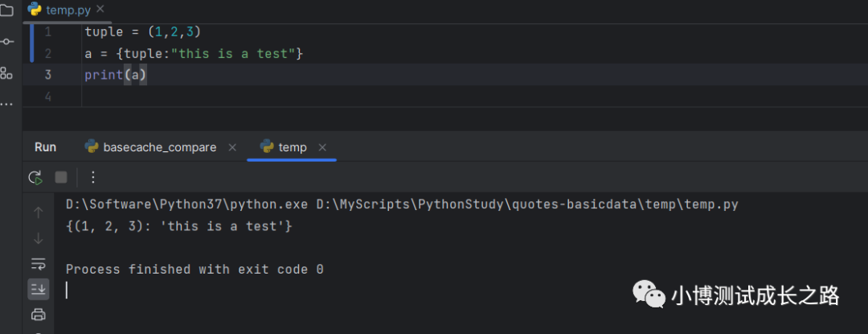Screen dimensions: 868x334
Task: Show more tool windows ellipsis
Action: coord(6,104)
